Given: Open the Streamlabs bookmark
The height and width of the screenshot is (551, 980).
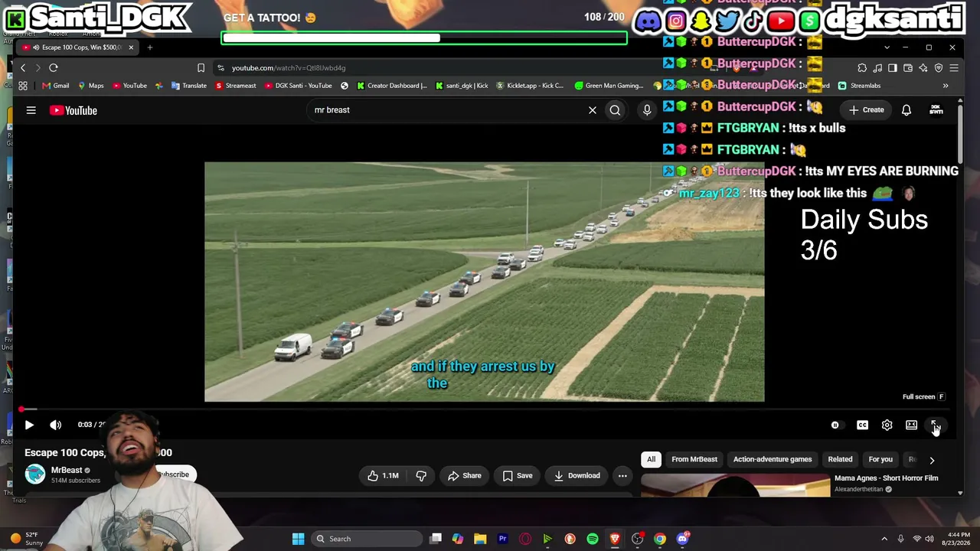Looking at the screenshot, I should point(859,86).
